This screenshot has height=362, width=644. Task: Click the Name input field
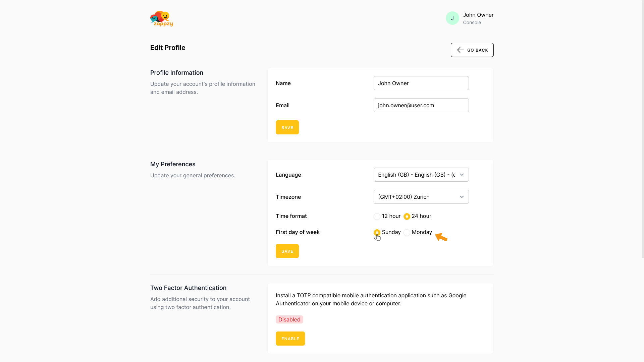tap(421, 83)
